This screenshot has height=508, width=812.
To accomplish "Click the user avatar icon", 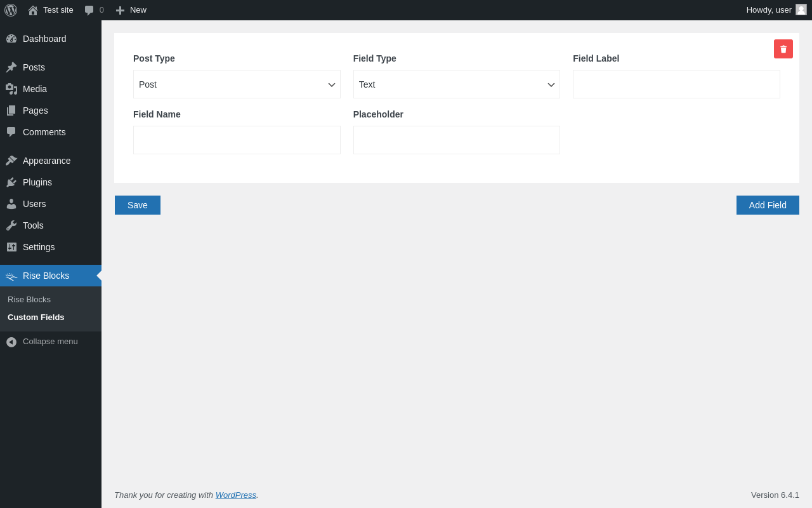I will pyautogui.click(x=801, y=10).
